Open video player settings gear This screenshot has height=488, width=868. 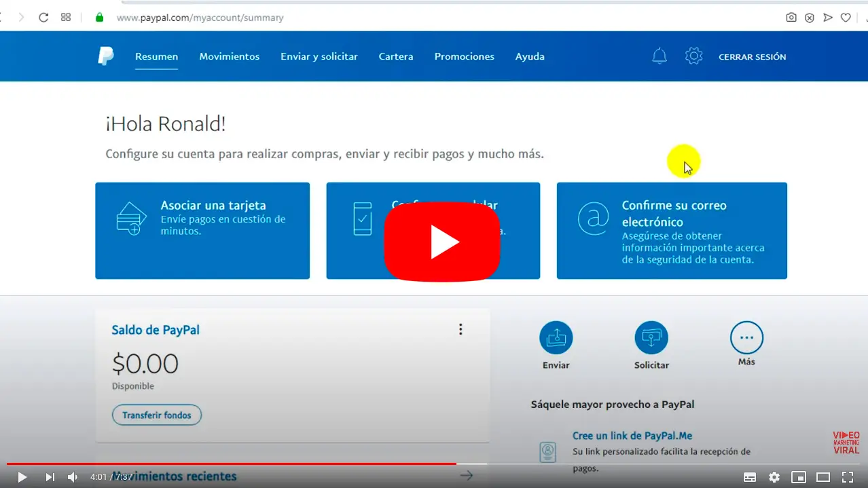click(x=774, y=477)
